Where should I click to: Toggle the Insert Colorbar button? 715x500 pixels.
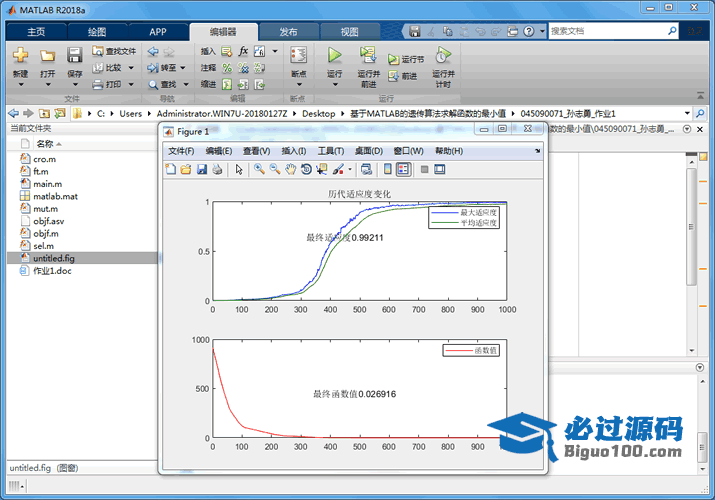click(x=388, y=169)
